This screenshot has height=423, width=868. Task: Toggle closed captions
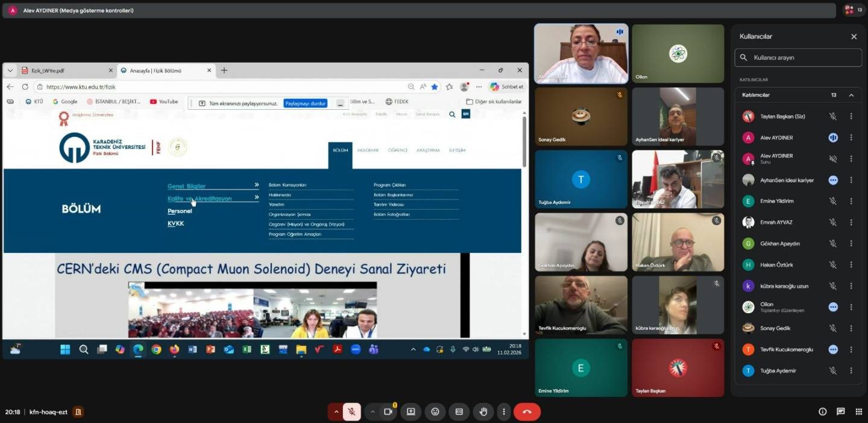click(x=459, y=412)
